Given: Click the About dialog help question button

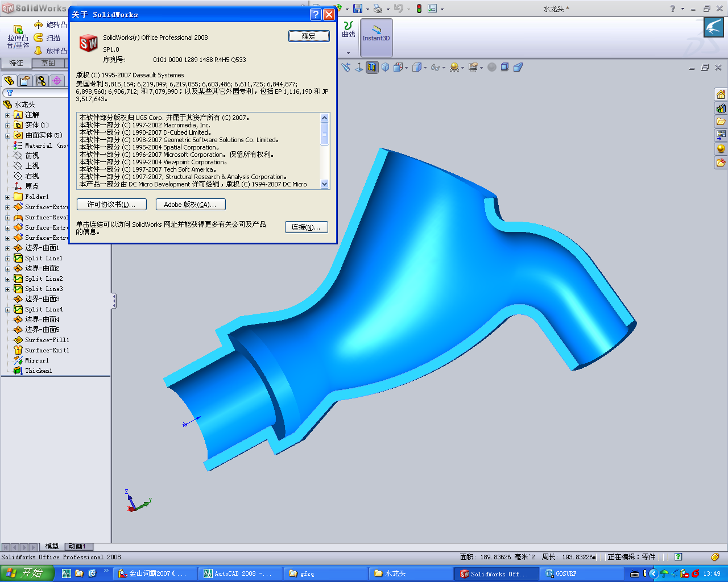Looking at the screenshot, I should click(316, 14).
